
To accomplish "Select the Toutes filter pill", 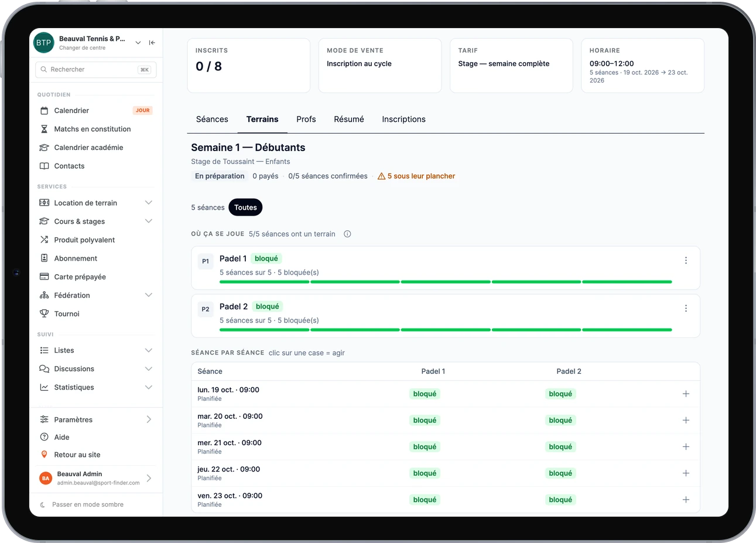I will tap(245, 207).
